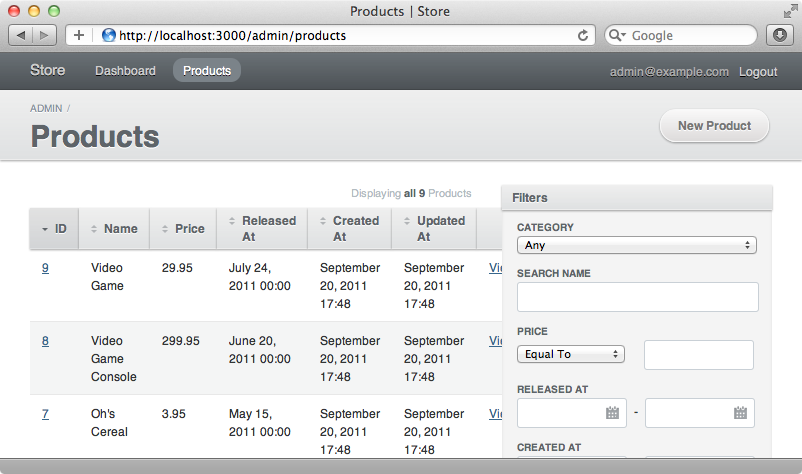Image resolution: width=802 pixels, height=474 pixels.
Task: Sort the table by Price column
Action: [183, 229]
